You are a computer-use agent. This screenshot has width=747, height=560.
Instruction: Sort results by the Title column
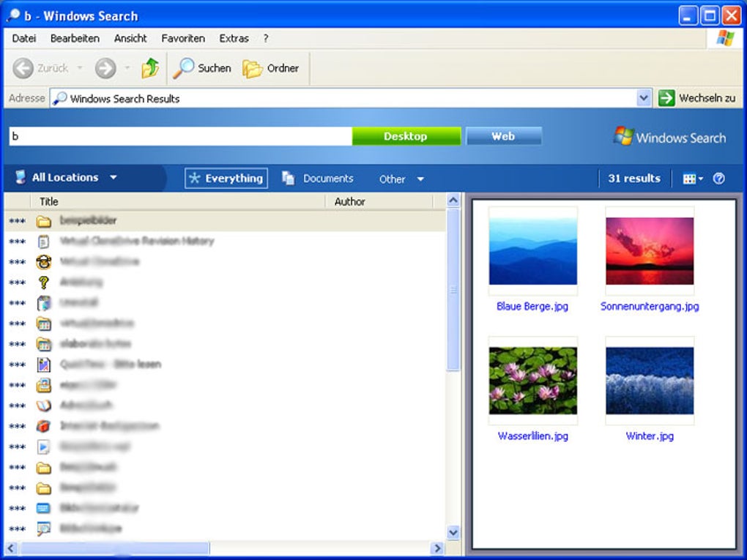(x=178, y=201)
